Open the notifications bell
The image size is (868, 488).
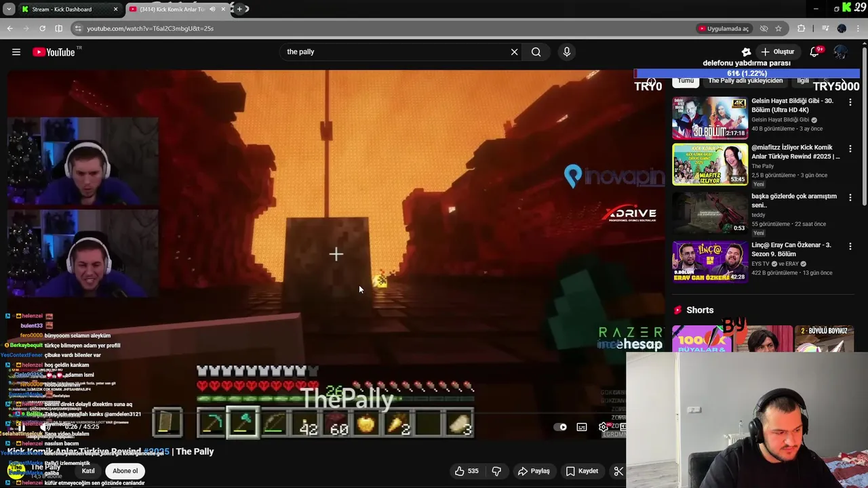[x=814, y=52]
